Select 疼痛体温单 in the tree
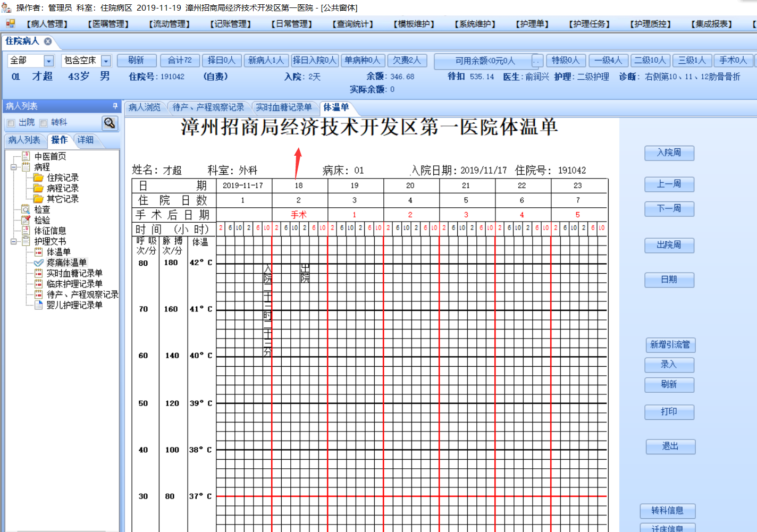This screenshot has width=757, height=532. tap(66, 263)
